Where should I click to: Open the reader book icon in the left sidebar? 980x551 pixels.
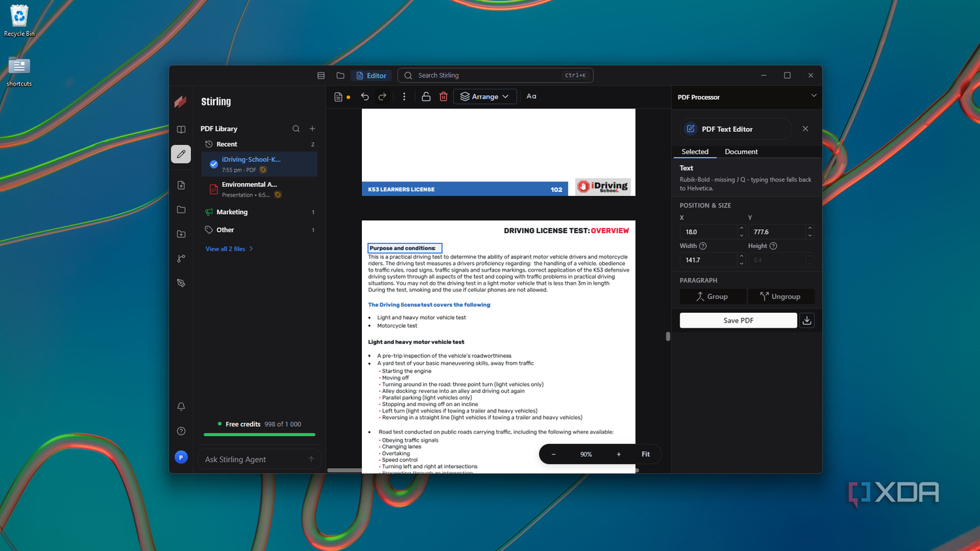[x=181, y=129]
